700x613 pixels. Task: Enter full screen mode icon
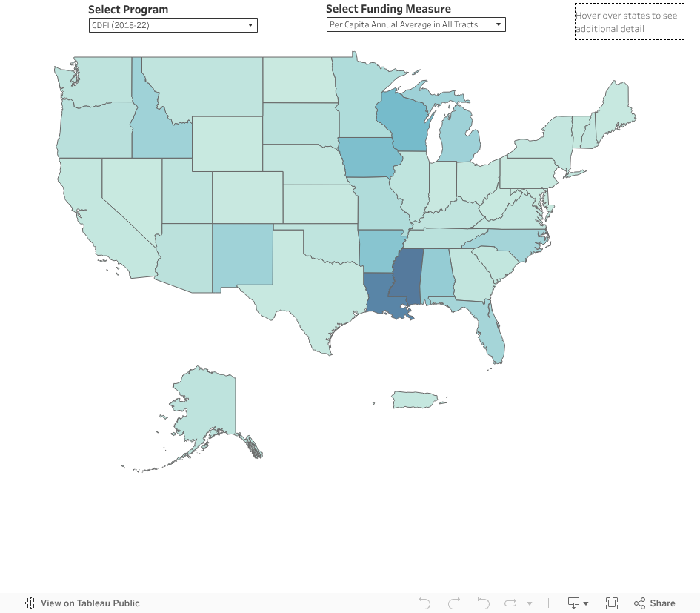click(x=612, y=603)
